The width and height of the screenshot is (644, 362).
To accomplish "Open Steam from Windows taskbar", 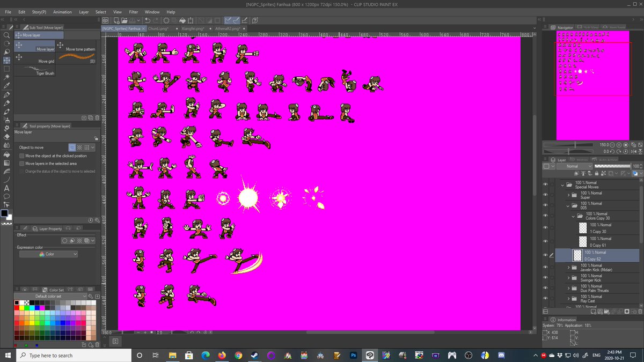I will coord(255,355).
